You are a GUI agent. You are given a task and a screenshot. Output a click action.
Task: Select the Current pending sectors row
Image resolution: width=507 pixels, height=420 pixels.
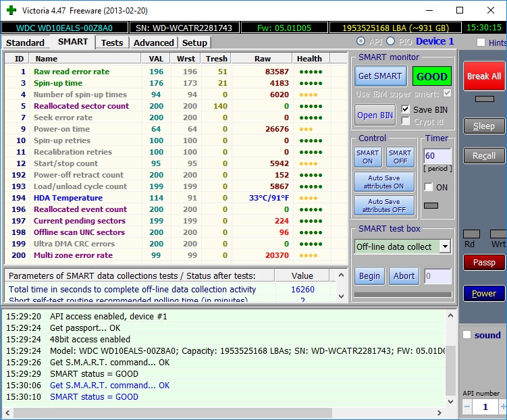[x=176, y=221]
